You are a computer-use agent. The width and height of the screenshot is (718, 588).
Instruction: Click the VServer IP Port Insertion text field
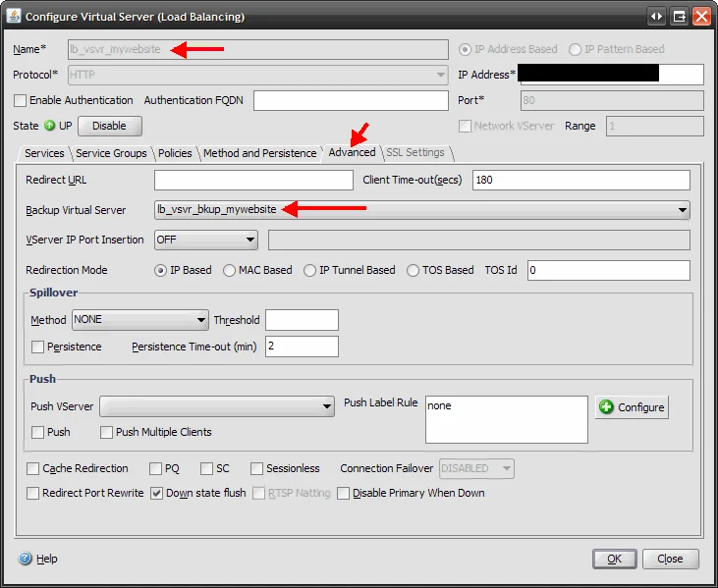tap(479, 241)
